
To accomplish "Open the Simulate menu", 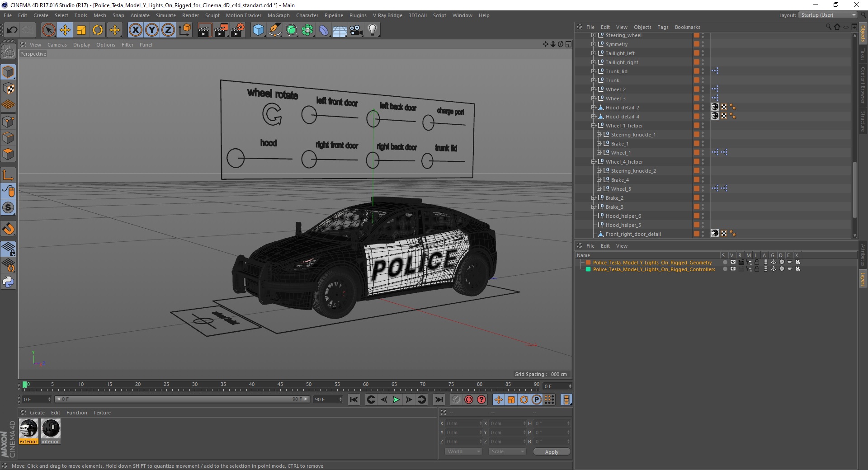I will click(166, 15).
